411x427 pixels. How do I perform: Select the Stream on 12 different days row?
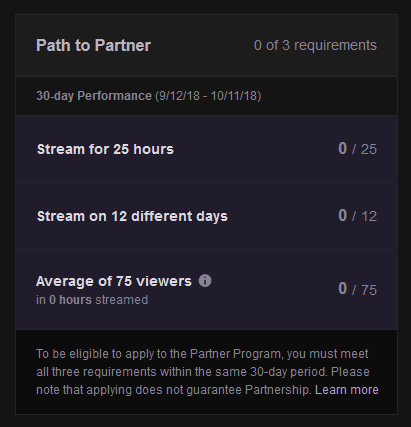point(207,216)
